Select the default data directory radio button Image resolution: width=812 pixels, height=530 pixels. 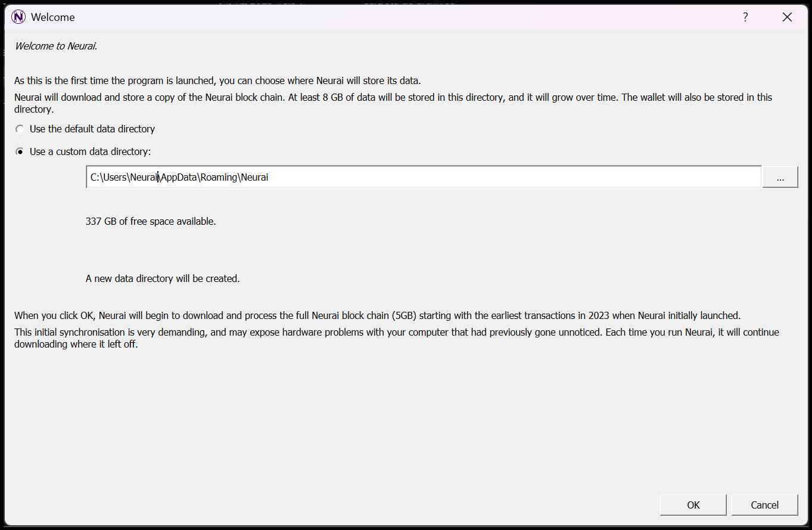[x=20, y=129]
